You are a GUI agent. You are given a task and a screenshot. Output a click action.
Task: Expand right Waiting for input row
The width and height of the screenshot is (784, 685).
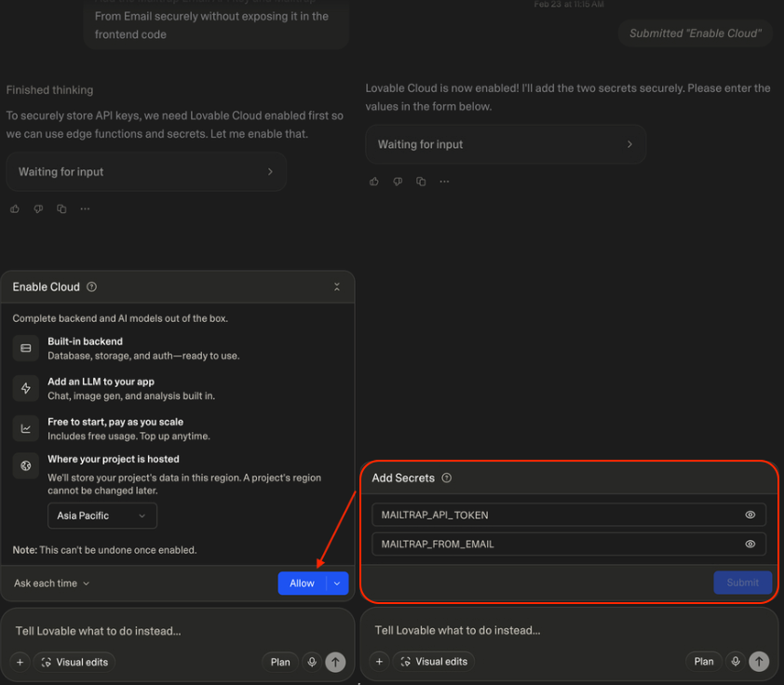506,144
